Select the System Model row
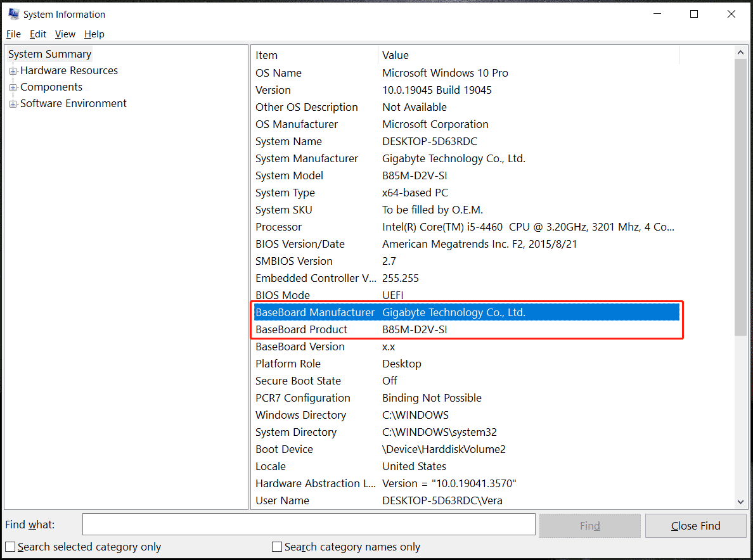 467,175
